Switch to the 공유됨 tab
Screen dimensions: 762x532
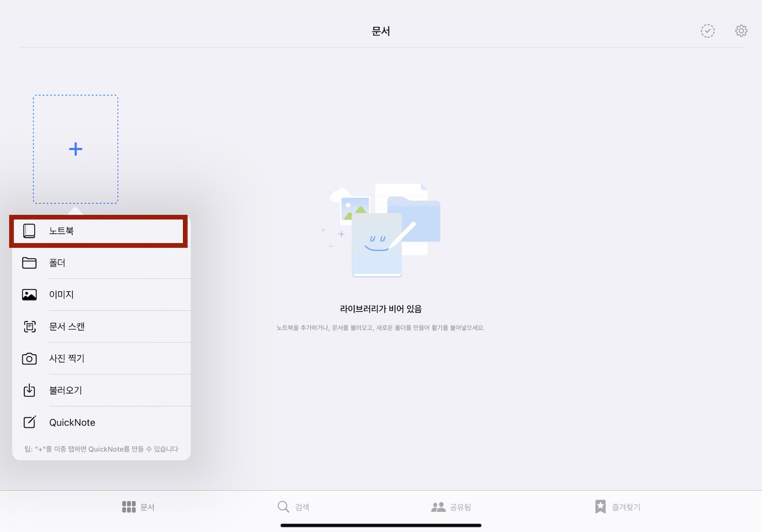[x=452, y=506]
